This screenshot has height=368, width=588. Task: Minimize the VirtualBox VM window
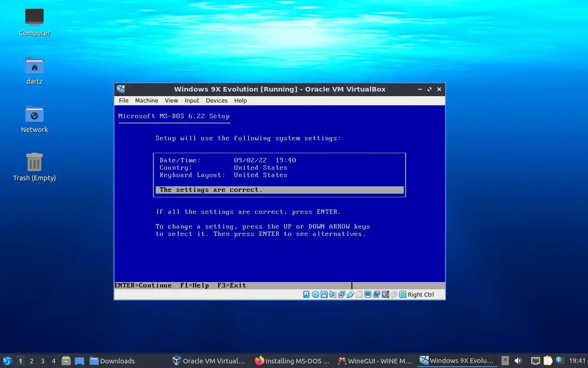[x=420, y=89]
